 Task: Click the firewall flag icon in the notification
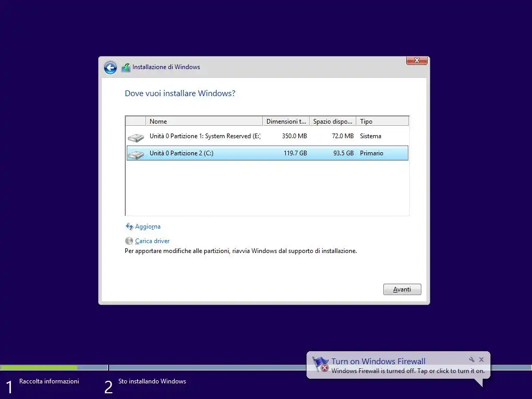320,364
